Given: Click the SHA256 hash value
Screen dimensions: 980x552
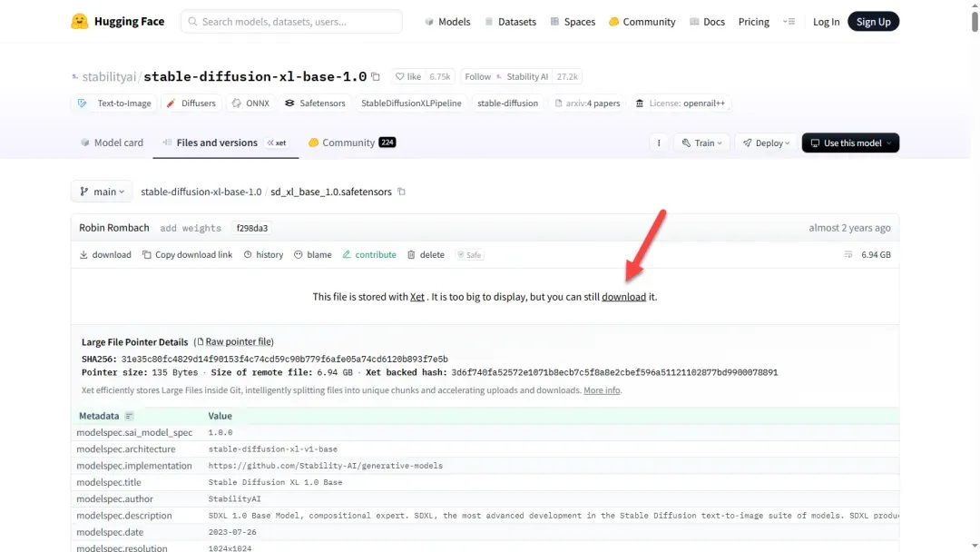Looking at the screenshot, I should (x=284, y=360).
